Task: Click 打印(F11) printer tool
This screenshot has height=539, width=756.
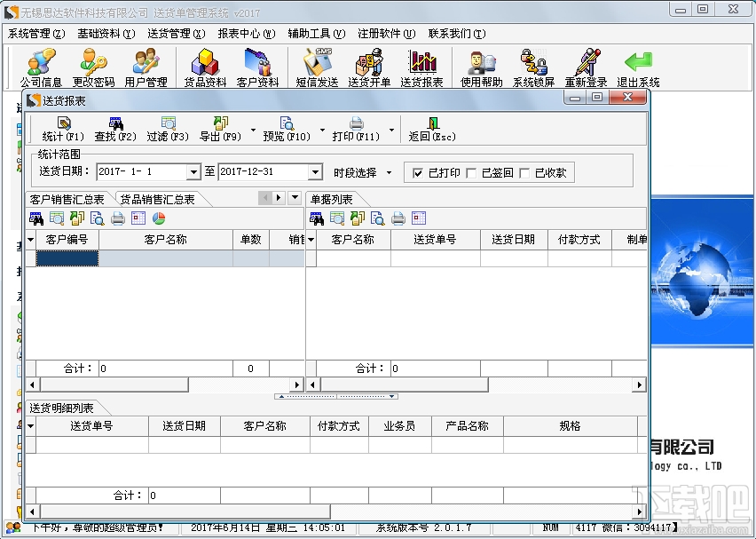Action: tap(356, 129)
